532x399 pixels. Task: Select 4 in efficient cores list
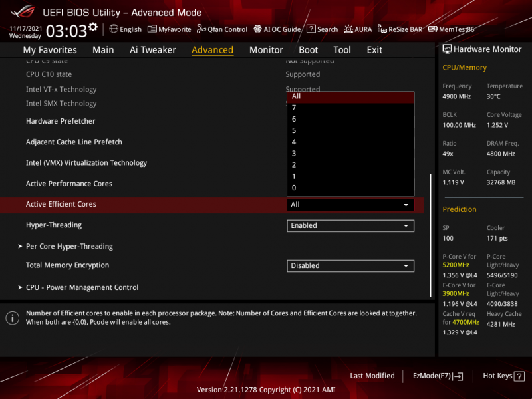pyautogui.click(x=294, y=142)
